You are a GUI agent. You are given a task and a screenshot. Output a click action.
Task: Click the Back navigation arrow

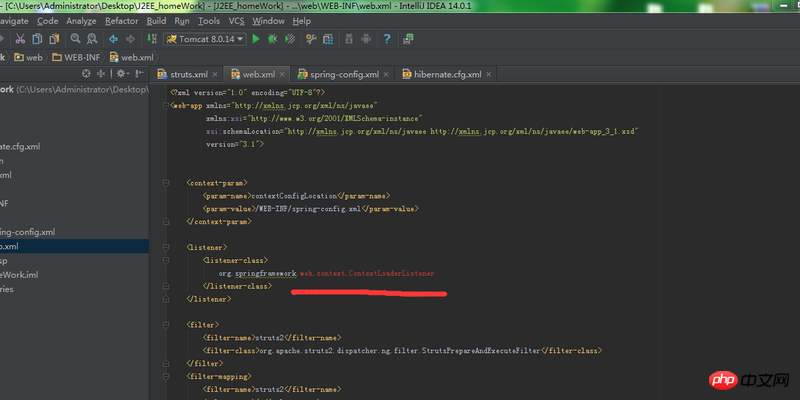pos(113,39)
